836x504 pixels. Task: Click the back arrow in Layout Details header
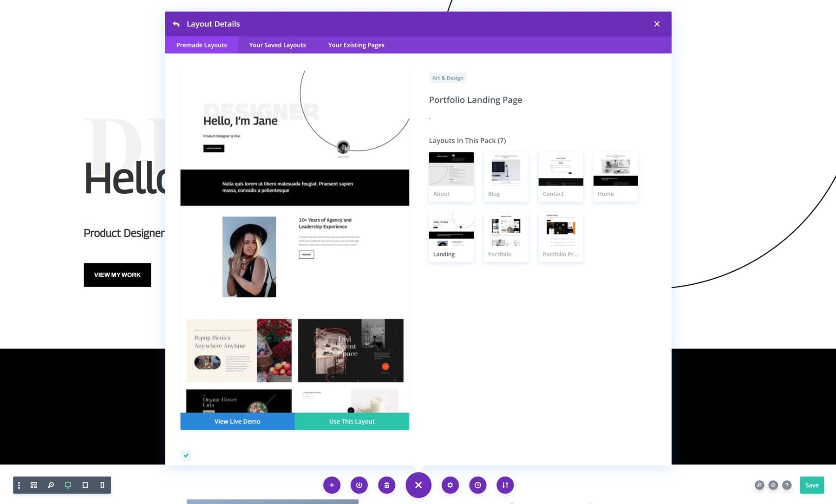(176, 24)
